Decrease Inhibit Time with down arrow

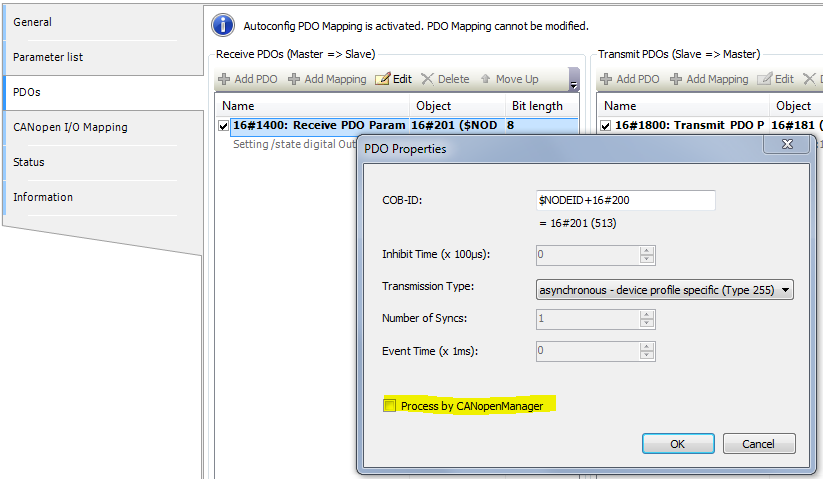point(647,260)
